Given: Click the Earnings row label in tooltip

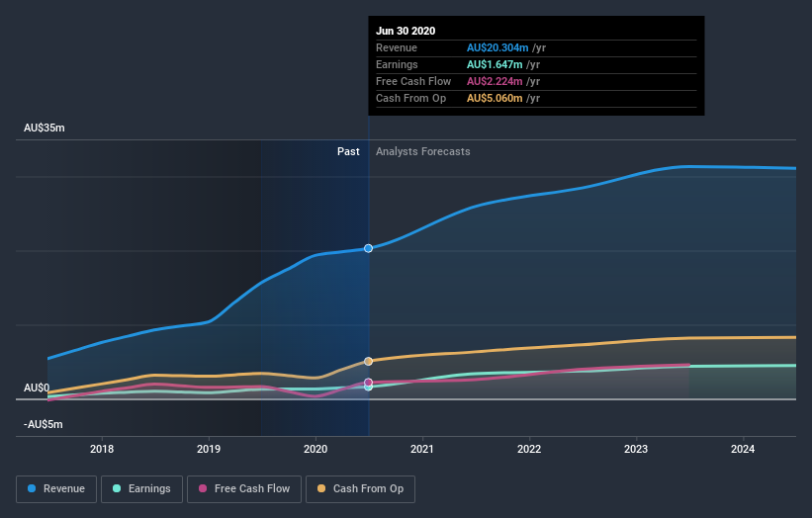Looking at the screenshot, I should coord(397,64).
